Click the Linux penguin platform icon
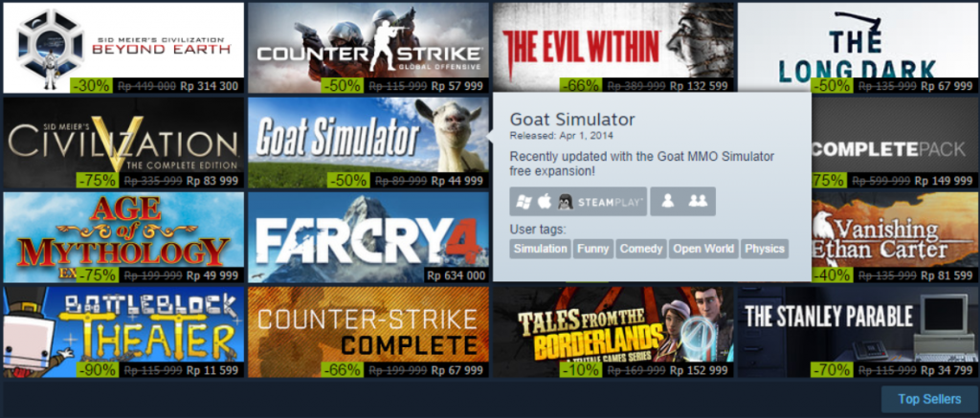Image resolution: width=980 pixels, height=418 pixels. (x=567, y=202)
